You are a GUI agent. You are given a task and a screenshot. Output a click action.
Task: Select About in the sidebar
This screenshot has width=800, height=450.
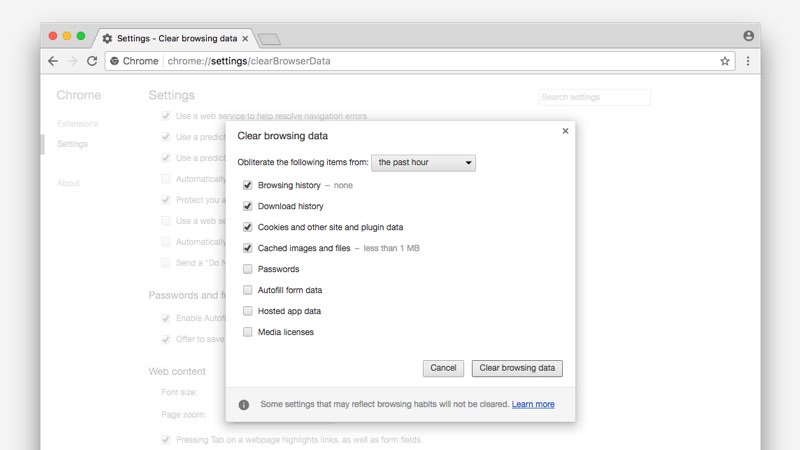pyautogui.click(x=68, y=183)
